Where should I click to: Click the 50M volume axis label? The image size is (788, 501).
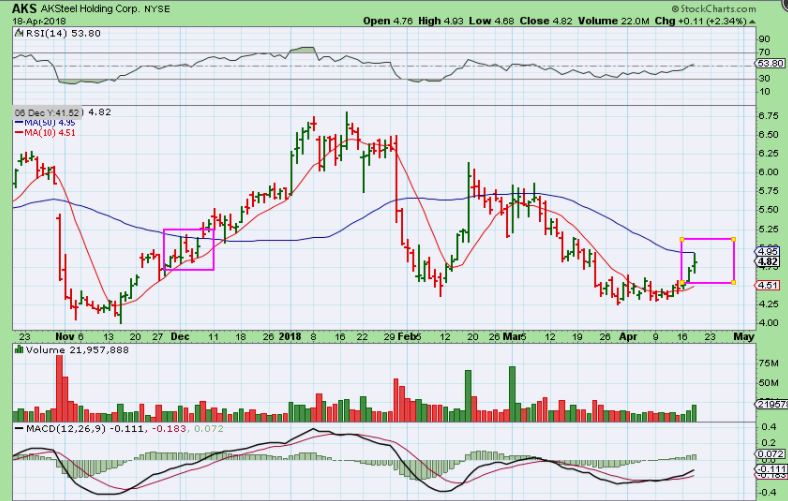click(769, 383)
